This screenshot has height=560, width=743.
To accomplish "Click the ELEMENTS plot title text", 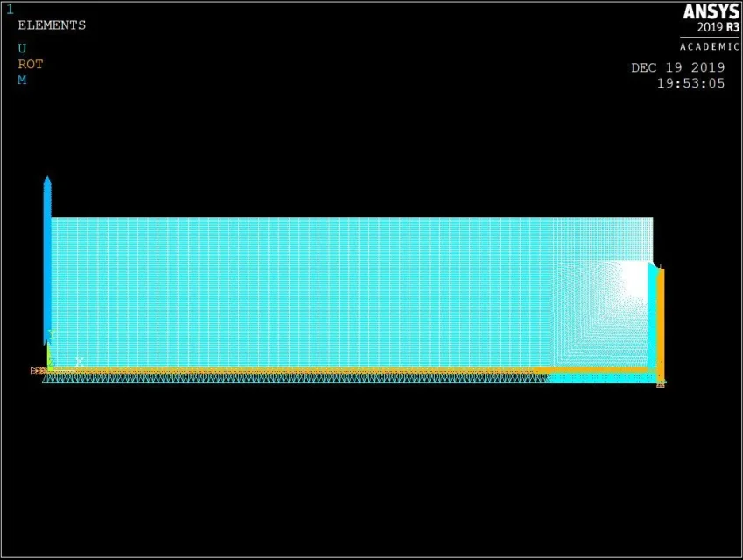I will [x=52, y=25].
